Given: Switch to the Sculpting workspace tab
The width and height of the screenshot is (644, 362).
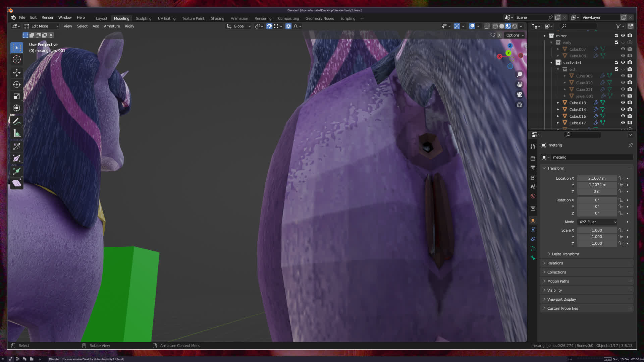Looking at the screenshot, I should [144, 18].
